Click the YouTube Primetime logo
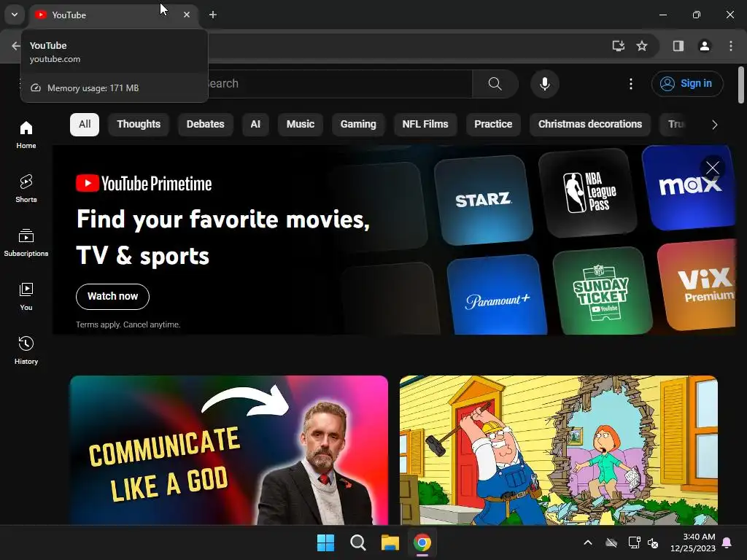The height and width of the screenshot is (560, 747). click(x=144, y=183)
